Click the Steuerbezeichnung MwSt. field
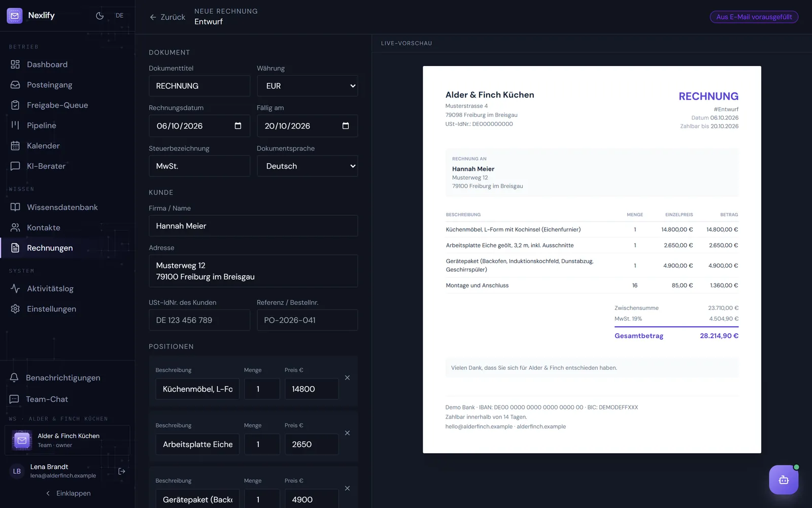Viewport: 812px width, 508px height. (x=199, y=166)
